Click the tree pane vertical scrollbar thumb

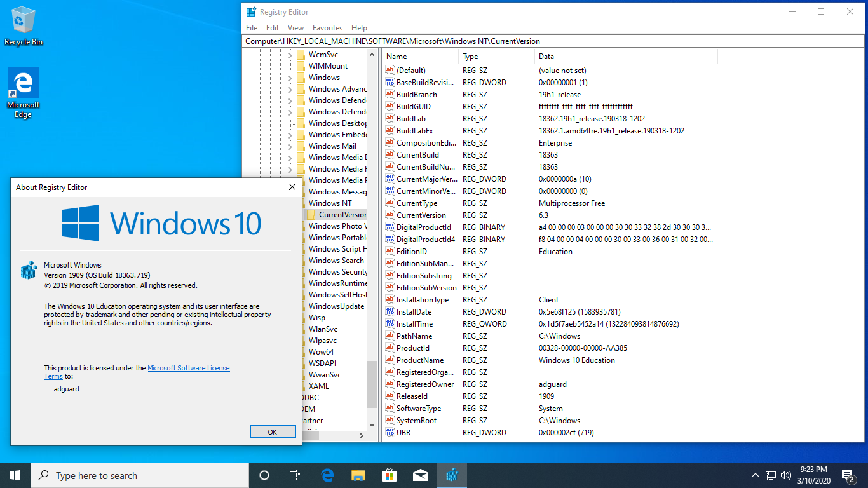[x=372, y=384]
